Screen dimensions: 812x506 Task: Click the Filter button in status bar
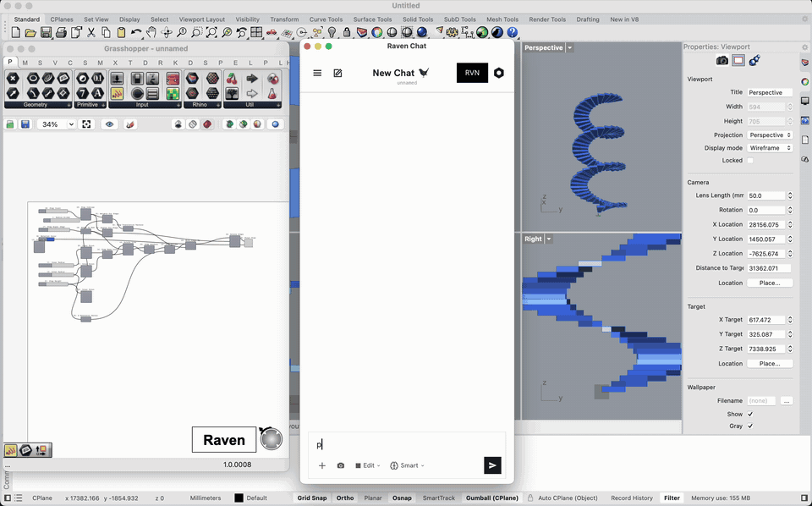(x=672, y=498)
